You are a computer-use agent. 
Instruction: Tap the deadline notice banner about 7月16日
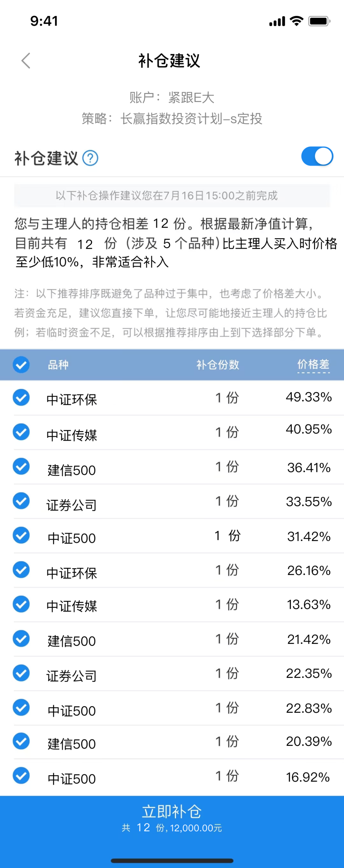tap(172, 195)
